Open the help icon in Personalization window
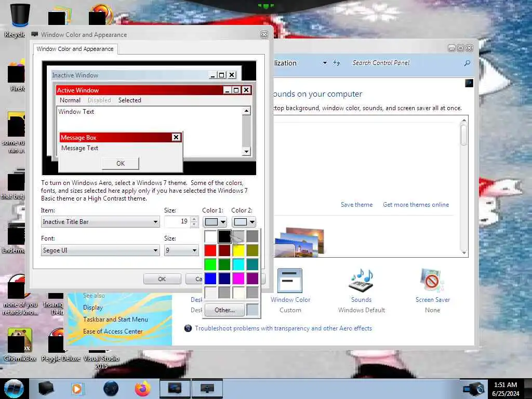532x399 pixels. click(469, 83)
